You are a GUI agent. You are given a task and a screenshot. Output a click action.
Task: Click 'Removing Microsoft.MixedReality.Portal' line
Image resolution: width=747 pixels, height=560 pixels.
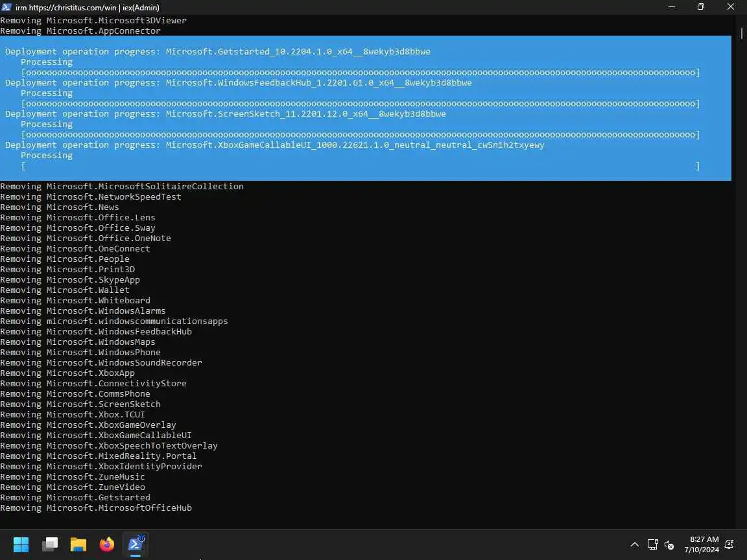(98, 456)
